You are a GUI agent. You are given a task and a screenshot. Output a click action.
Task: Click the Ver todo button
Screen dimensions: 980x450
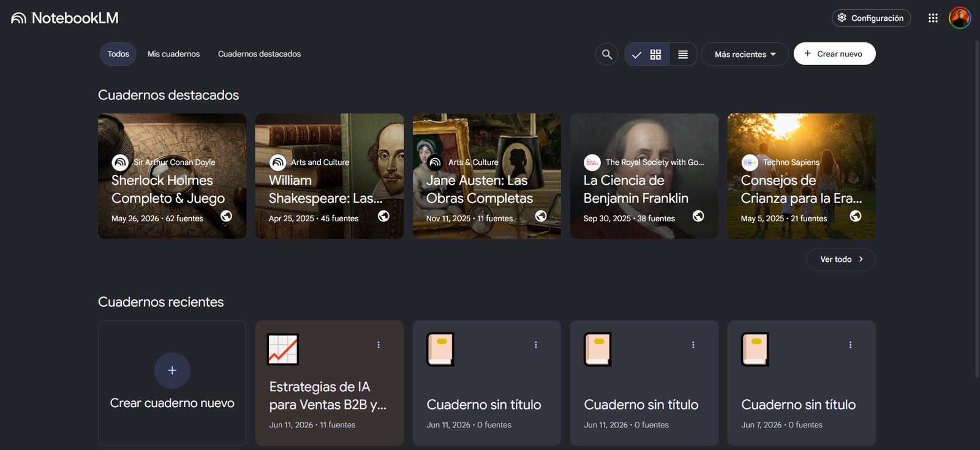click(841, 259)
